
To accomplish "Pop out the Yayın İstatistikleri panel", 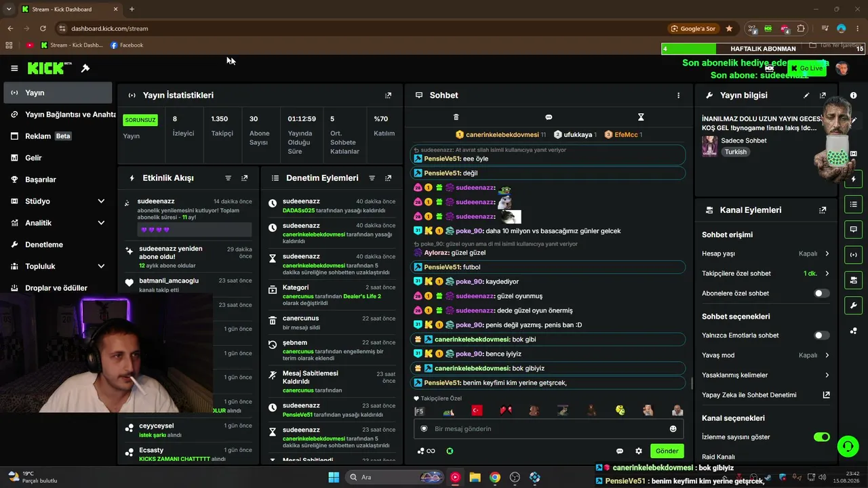I will [x=388, y=96].
